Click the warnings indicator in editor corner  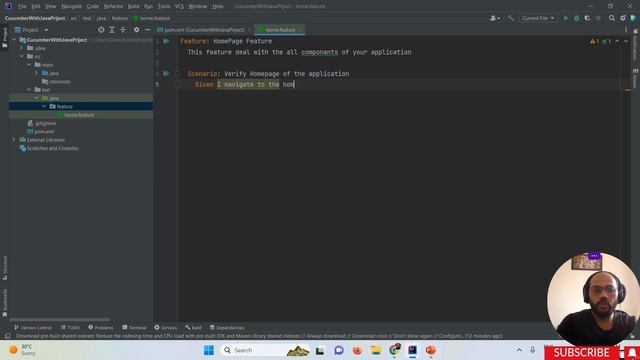pyautogui.click(x=594, y=41)
